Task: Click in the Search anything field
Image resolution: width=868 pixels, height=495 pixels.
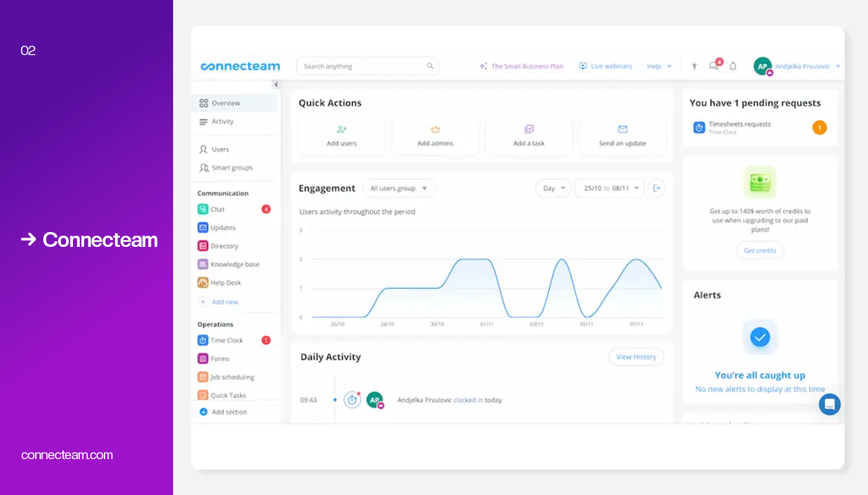Action: pyautogui.click(x=368, y=66)
